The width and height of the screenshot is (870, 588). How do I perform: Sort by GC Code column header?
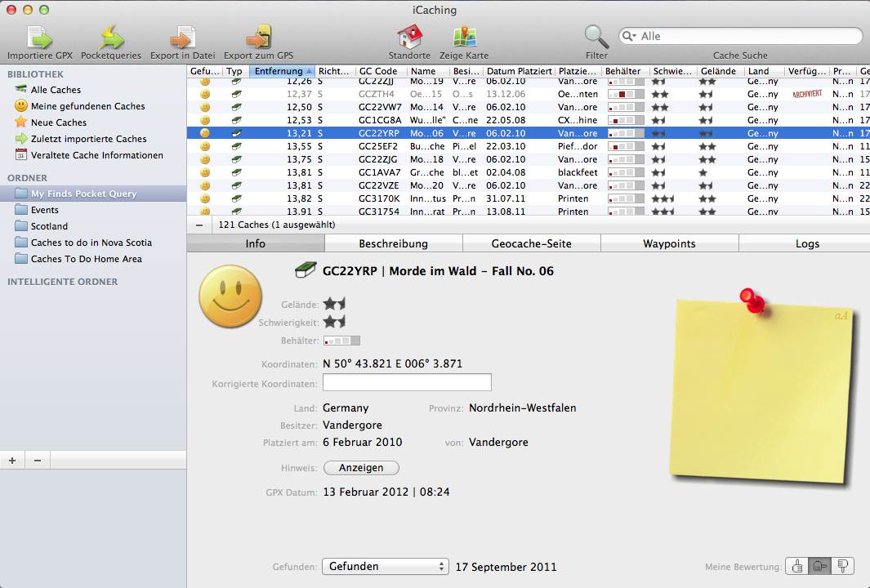[x=380, y=71]
